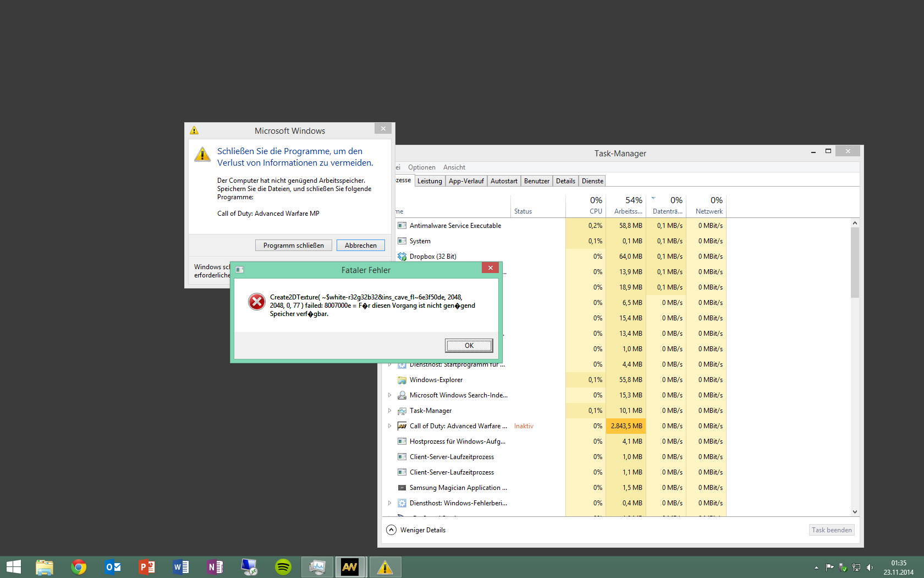Screen dimensions: 924x578
Task: Click the yellow warning icon beside the blue heading
Action: pos(202,154)
